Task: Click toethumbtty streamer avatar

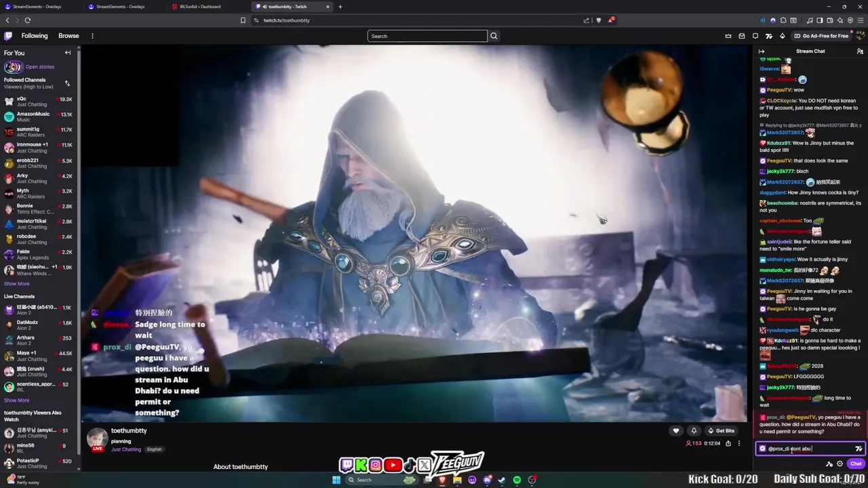Action: [x=97, y=439]
